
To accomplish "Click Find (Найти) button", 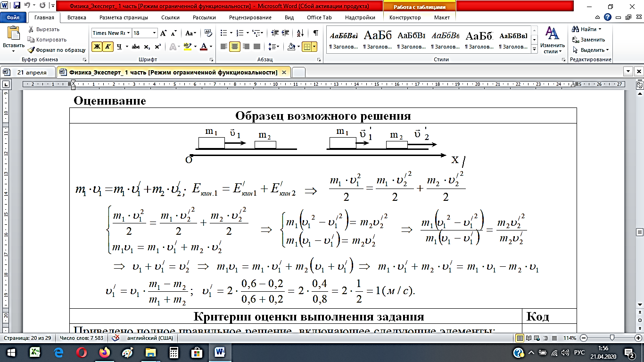I will coord(587,29).
